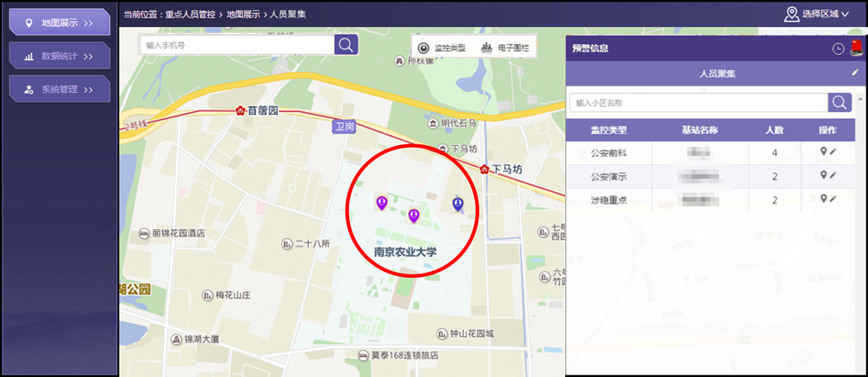
Task: Click the leftmost purple map marker
Action: [x=381, y=202]
